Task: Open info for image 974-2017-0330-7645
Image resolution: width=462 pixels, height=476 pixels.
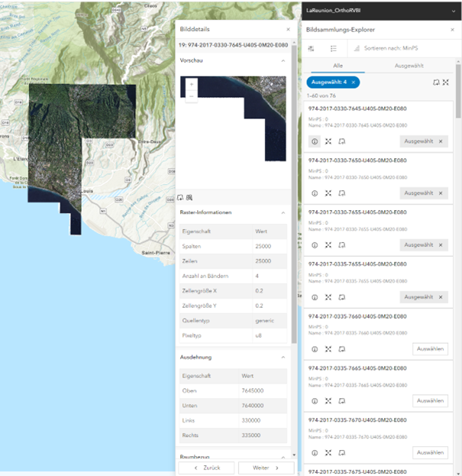Action: tap(315, 141)
